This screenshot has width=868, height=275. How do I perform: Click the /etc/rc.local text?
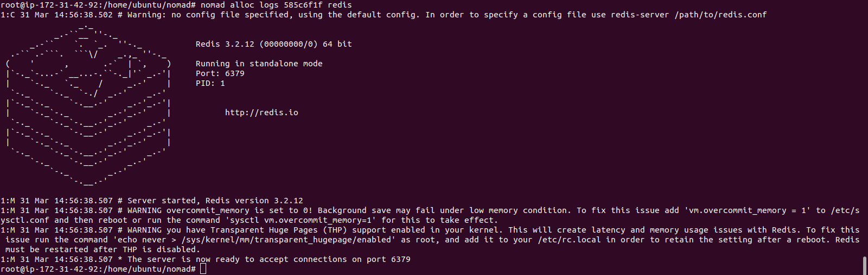[569, 240]
